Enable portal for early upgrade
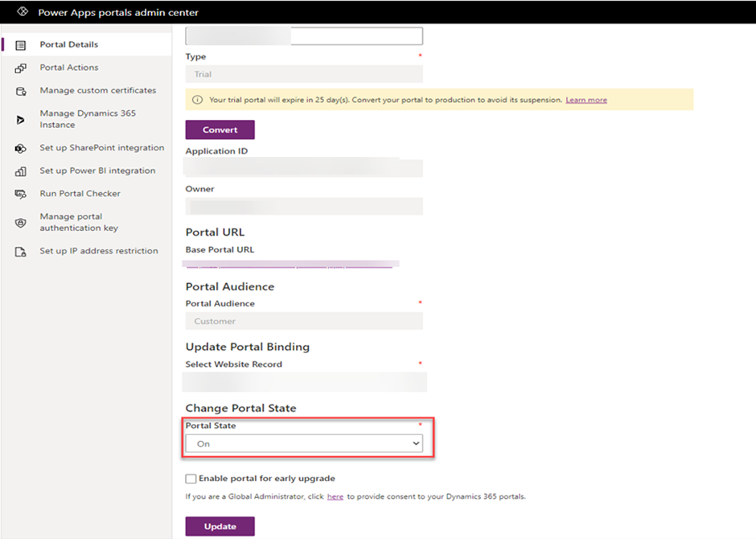 click(191, 478)
